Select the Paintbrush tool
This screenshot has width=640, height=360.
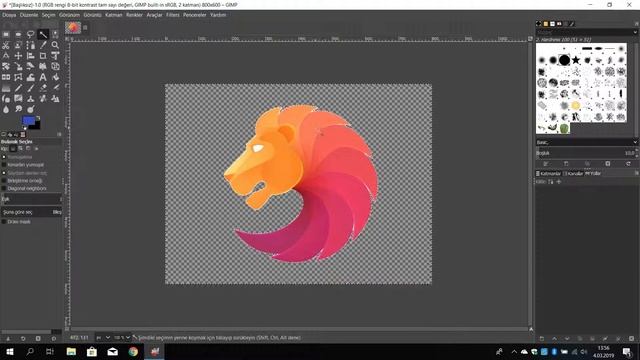coord(31,88)
